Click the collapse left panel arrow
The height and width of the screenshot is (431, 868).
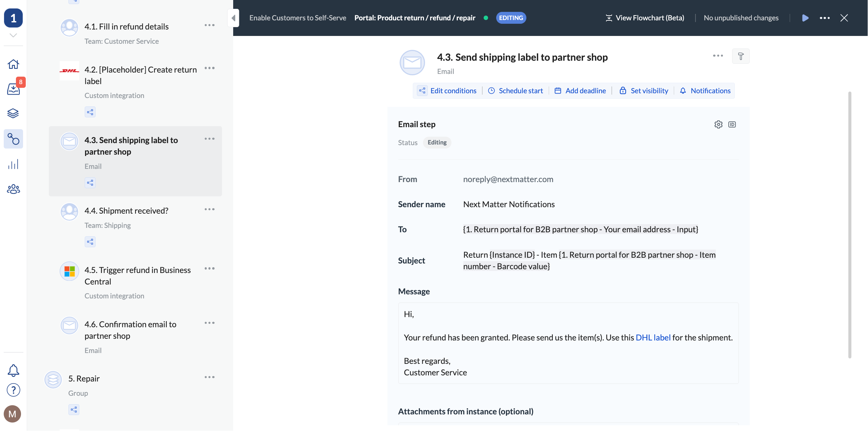[233, 18]
